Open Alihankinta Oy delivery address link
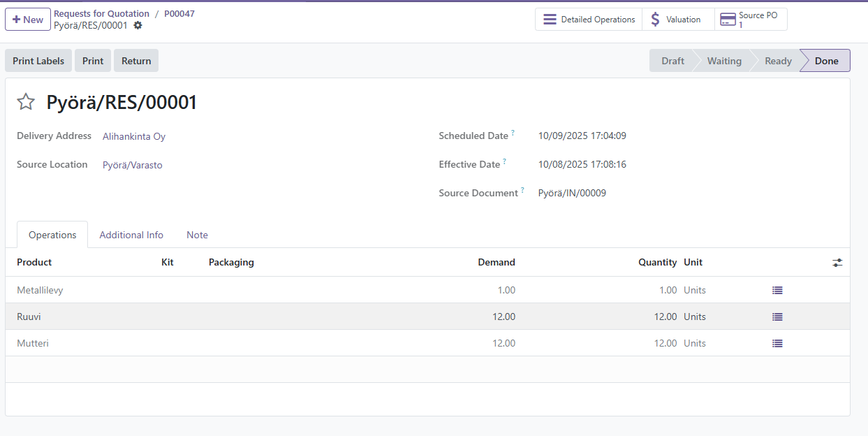Viewport: 868px width, 436px height. pyautogui.click(x=134, y=136)
